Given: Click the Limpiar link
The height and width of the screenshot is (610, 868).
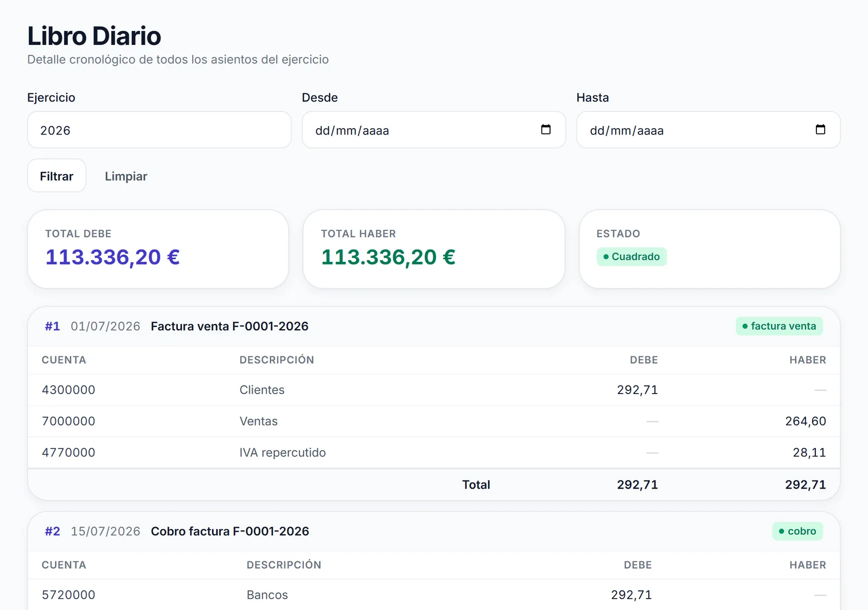Looking at the screenshot, I should 126,176.
